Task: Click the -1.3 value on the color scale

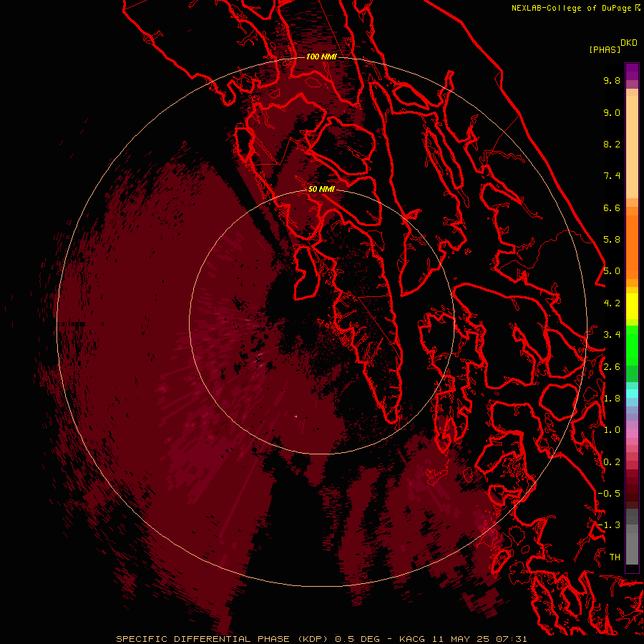Action: [x=609, y=525]
